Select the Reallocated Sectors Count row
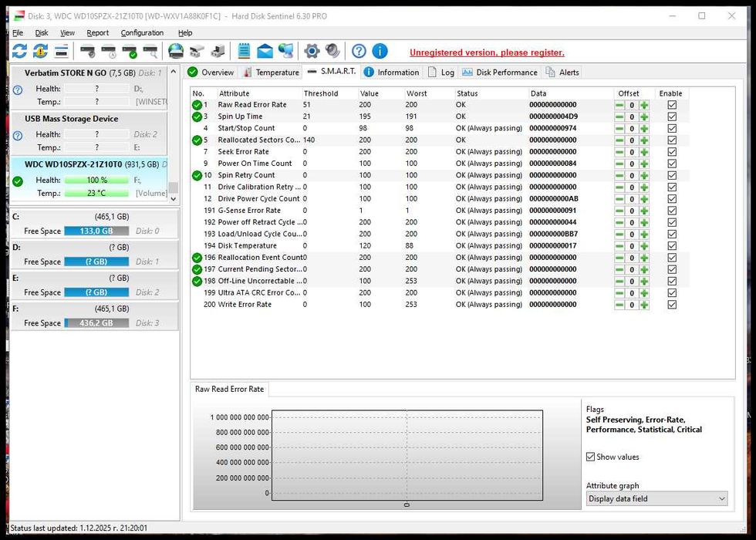 tap(258, 140)
